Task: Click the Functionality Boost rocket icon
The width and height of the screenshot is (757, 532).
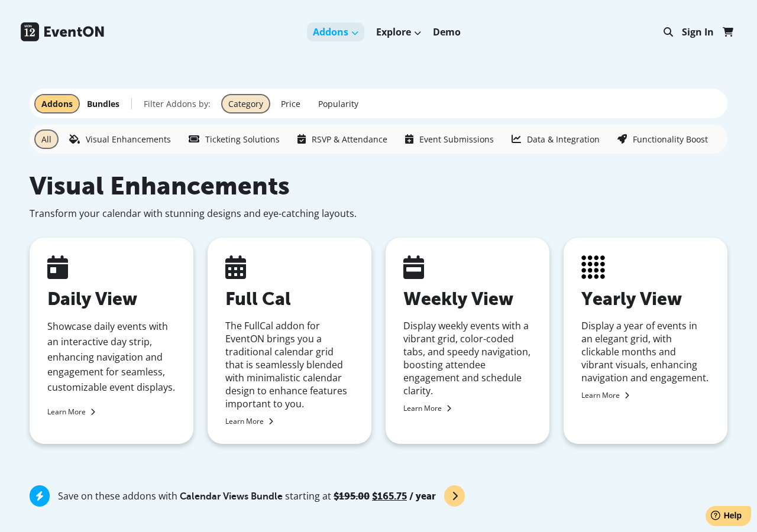Action: (x=622, y=139)
